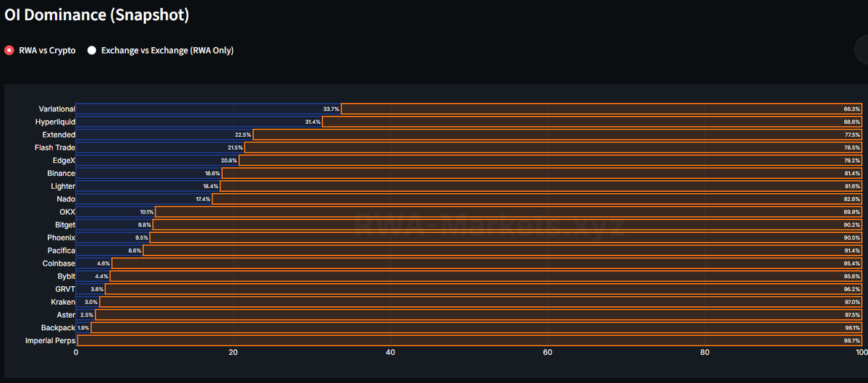The width and height of the screenshot is (868, 383).
Task: Click the 68.6% value on Hyperliquid
Action: click(x=852, y=122)
